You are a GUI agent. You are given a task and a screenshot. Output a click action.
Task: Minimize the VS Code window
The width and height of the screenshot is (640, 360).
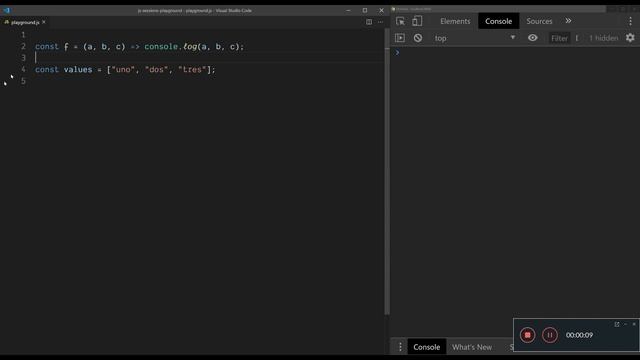pos(348,10)
